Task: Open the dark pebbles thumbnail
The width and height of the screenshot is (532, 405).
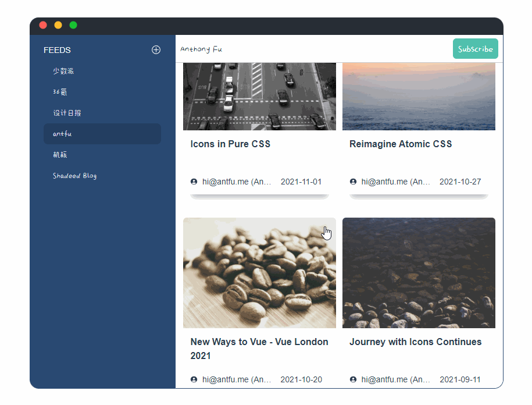Action: tap(419, 273)
